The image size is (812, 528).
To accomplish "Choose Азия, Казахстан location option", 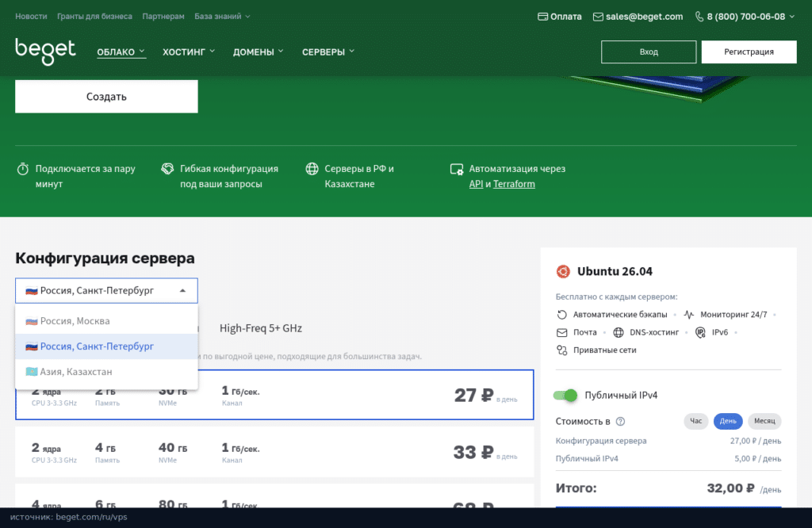I will (x=107, y=372).
